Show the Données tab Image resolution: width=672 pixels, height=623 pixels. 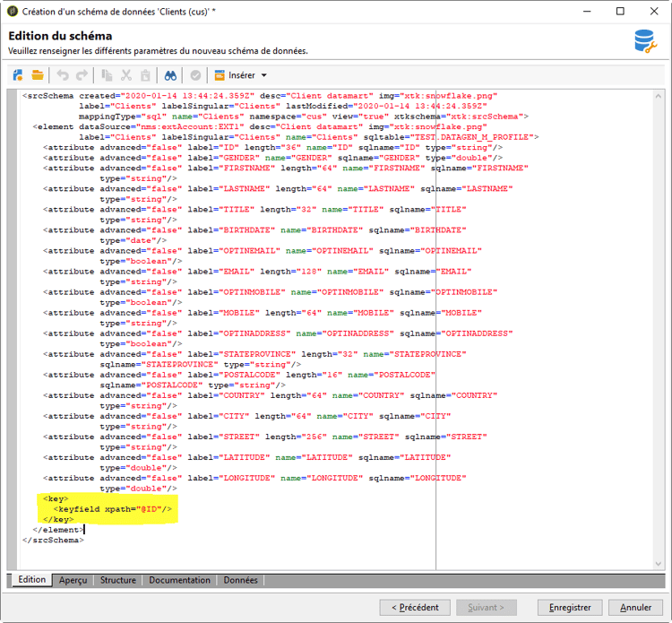pyautogui.click(x=240, y=580)
